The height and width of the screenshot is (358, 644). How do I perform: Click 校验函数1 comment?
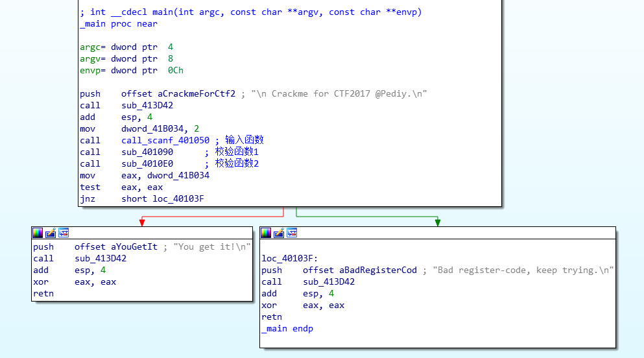coord(237,152)
